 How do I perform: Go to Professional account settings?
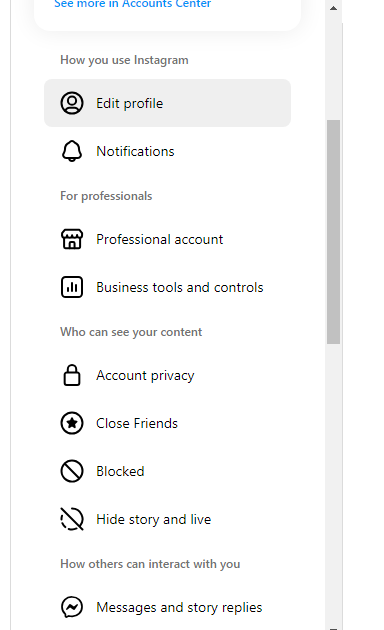167,239
